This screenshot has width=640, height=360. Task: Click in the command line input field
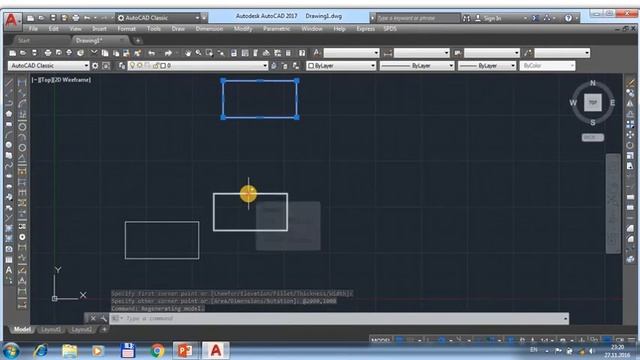339,318
